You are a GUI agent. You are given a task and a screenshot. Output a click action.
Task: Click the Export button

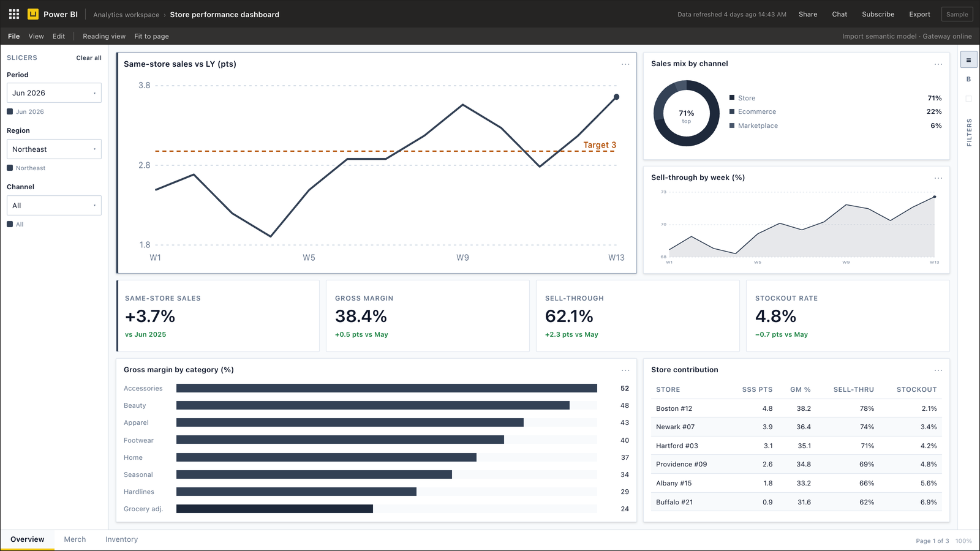[x=919, y=14]
